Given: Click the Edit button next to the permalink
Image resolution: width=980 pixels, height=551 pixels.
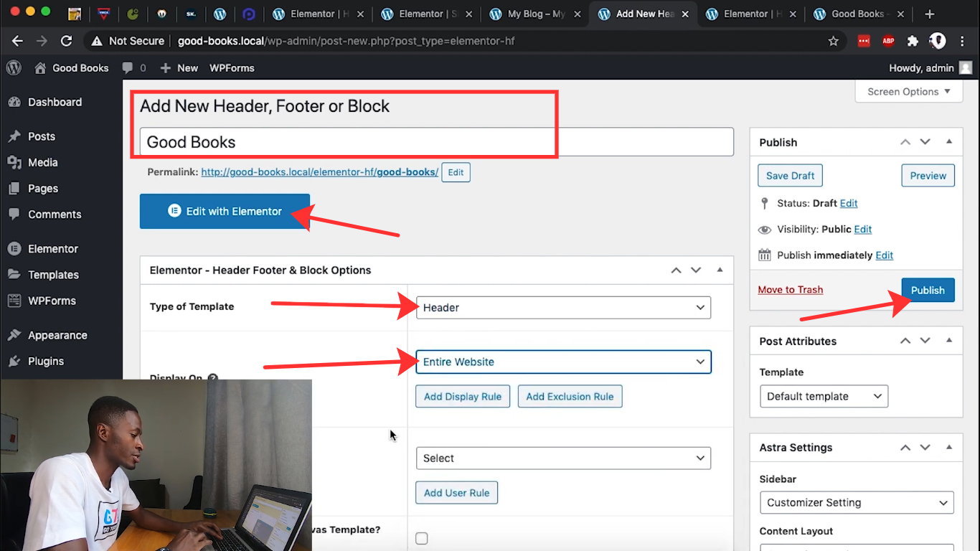Looking at the screenshot, I should tap(456, 172).
